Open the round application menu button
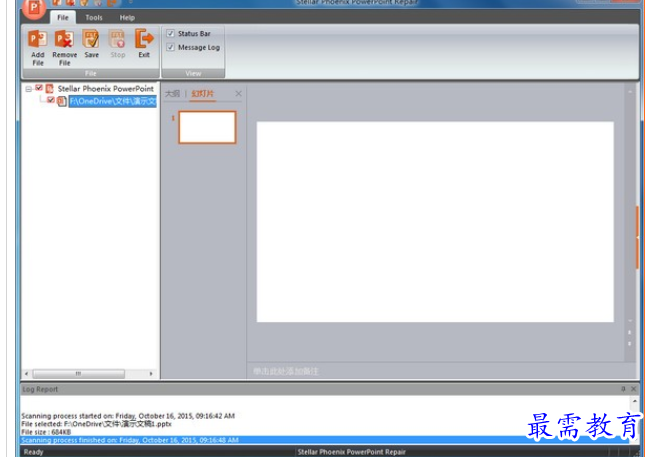 [x=34, y=8]
